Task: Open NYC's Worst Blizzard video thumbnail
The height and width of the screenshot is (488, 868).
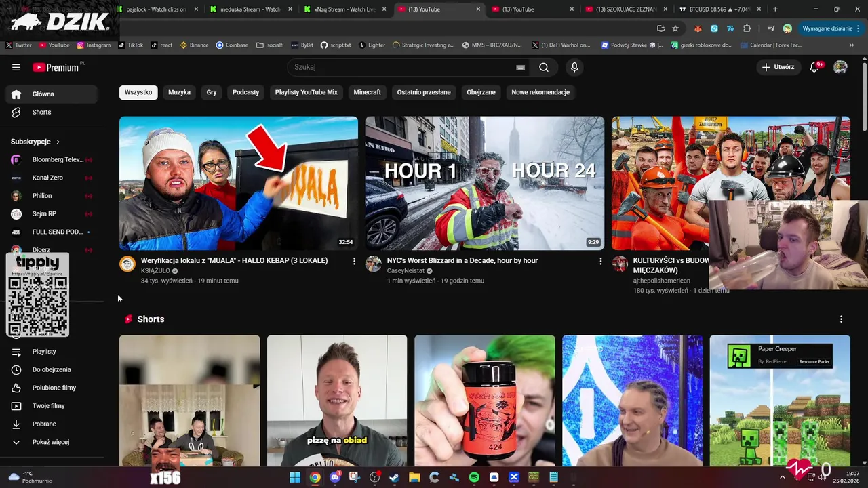Action: [484, 183]
